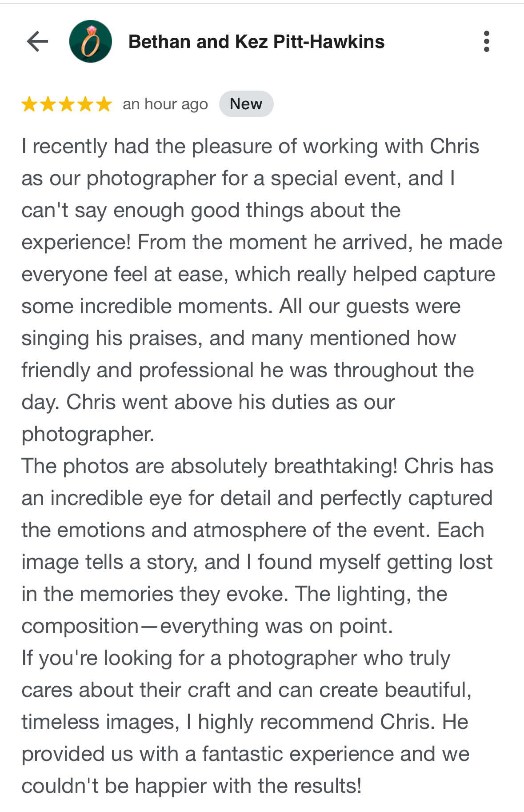Click the first yellow rating star
The height and width of the screenshot is (812, 524).
pyautogui.click(x=29, y=104)
